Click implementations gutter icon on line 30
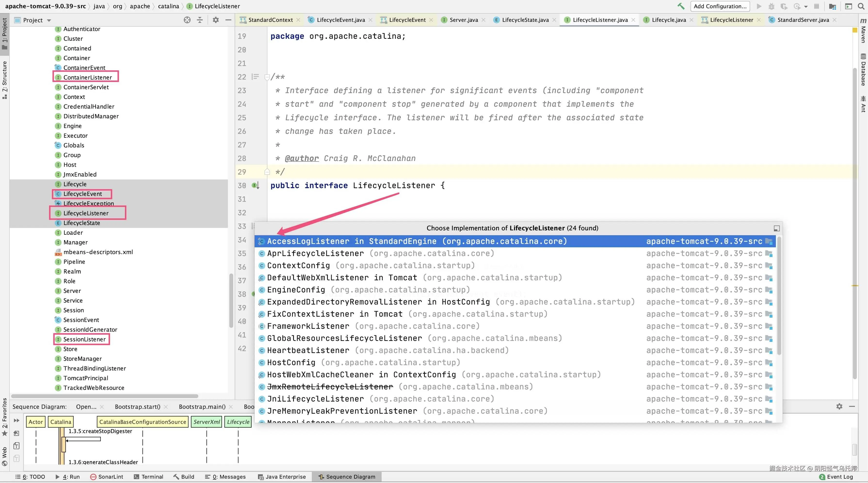 click(x=255, y=185)
